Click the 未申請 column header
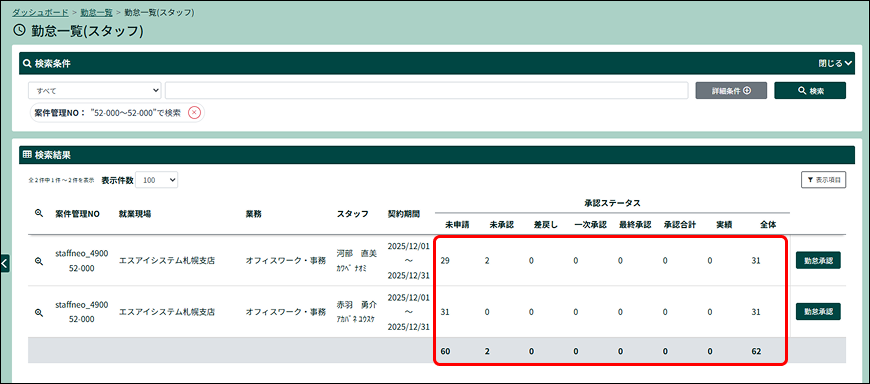 coord(457,225)
